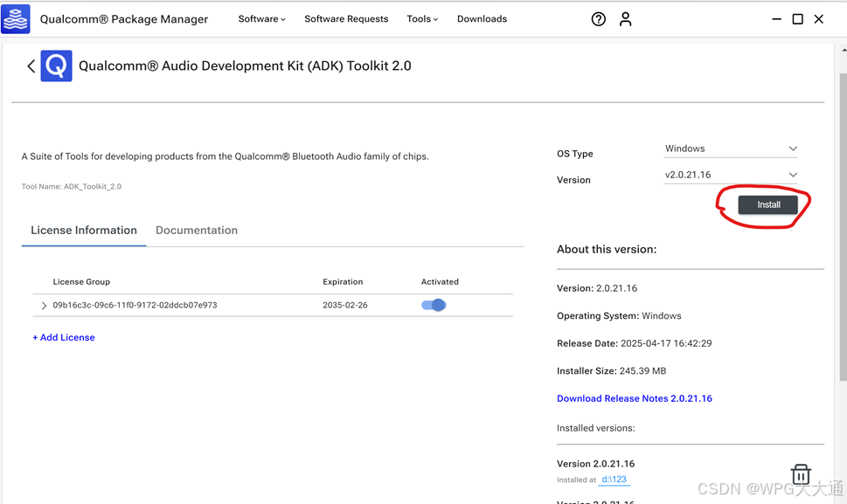Click the License Group column header
The image size is (847, 504).
(x=81, y=281)
